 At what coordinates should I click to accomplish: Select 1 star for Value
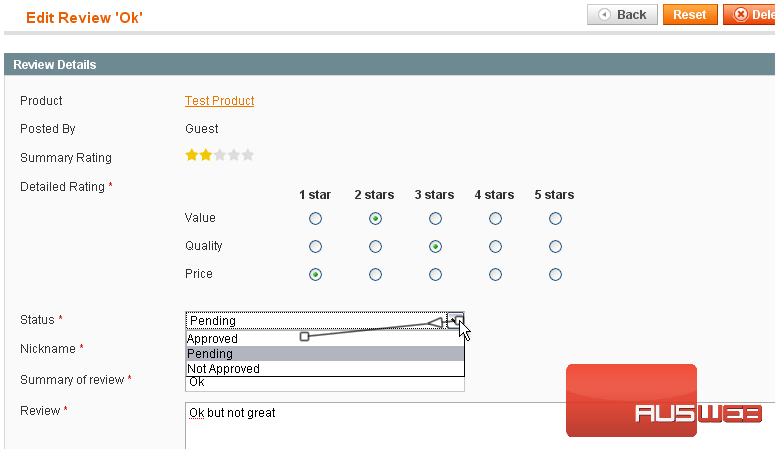pyautogui.click(x=315, y=218)
